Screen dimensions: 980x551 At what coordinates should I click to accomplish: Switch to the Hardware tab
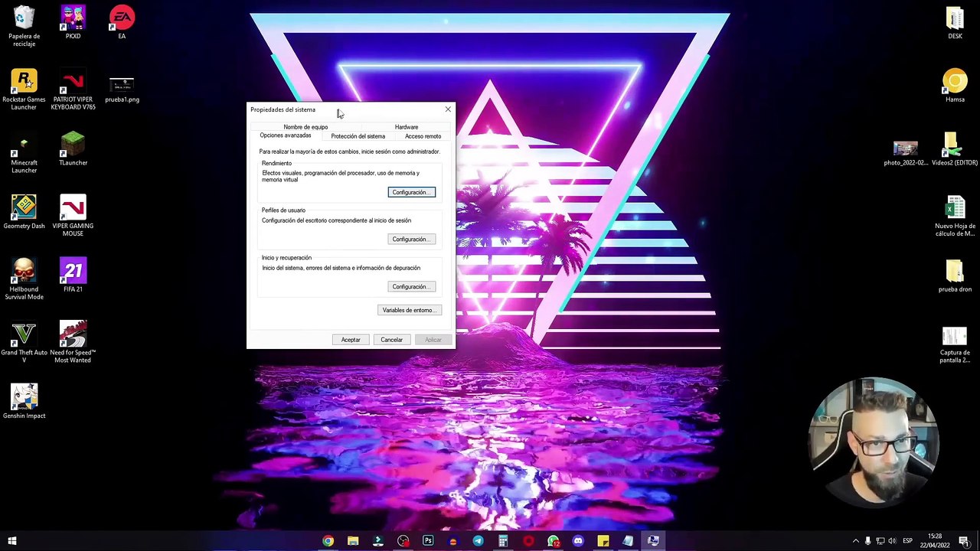point(407,127)
